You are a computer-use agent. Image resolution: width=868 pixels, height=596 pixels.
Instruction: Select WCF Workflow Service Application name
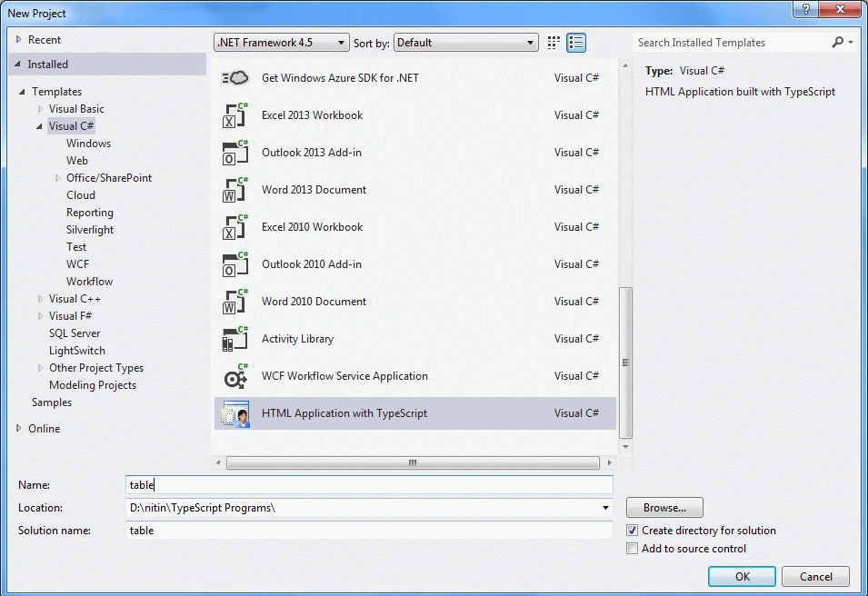344,376
